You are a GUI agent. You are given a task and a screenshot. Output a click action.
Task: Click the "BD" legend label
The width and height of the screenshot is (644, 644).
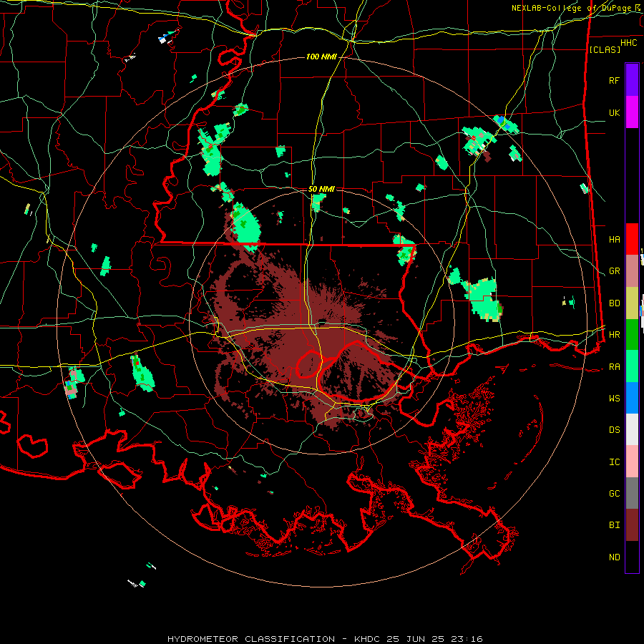(614, 303)
